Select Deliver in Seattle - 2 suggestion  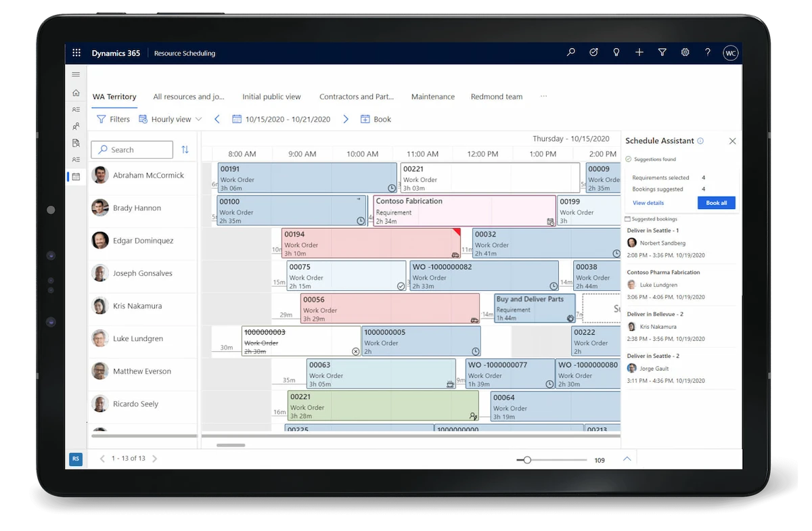click(681, 369)
